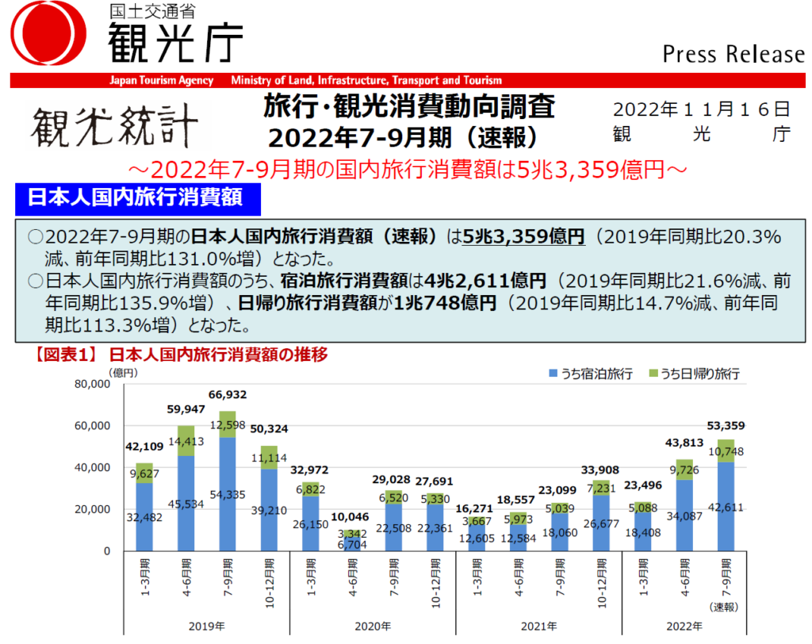Image resolution: width=812 pixels, height=644 pixels.
Task: Click the 66,932 total label above the bar
Action: 227,395
